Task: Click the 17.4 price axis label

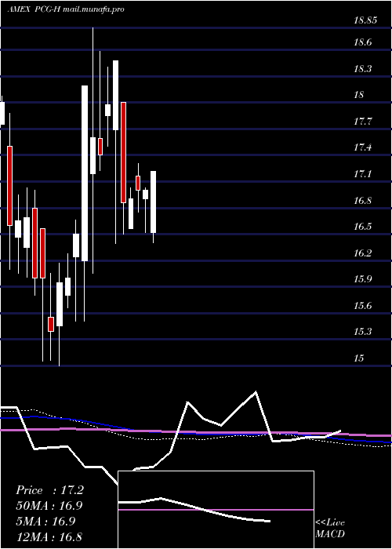Action: pos(362,147)
